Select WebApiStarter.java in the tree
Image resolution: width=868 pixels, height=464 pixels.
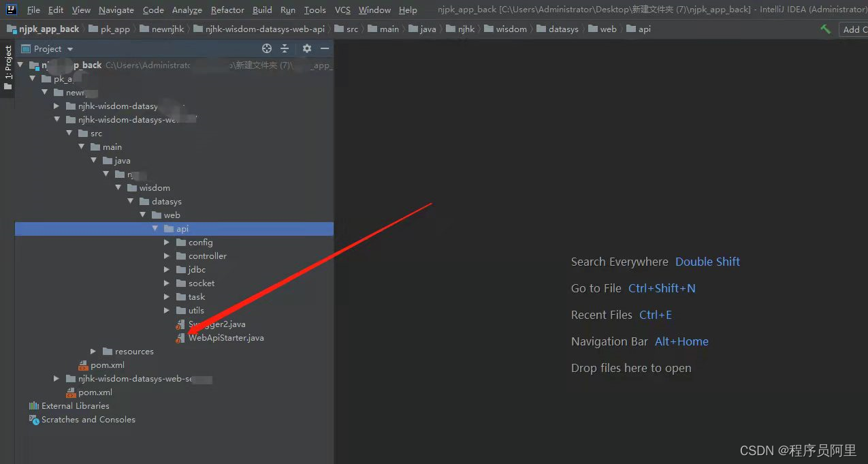(226, 338)
